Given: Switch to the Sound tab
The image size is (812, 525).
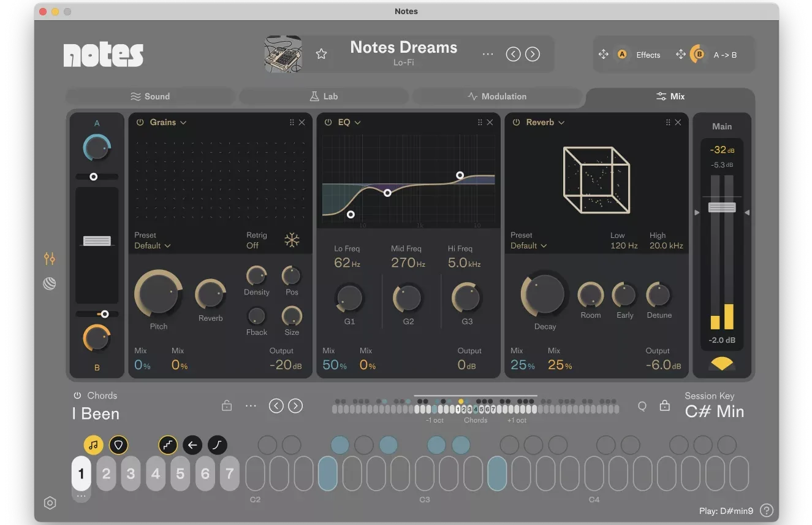Looking at the screenshot, I should 150,96.
